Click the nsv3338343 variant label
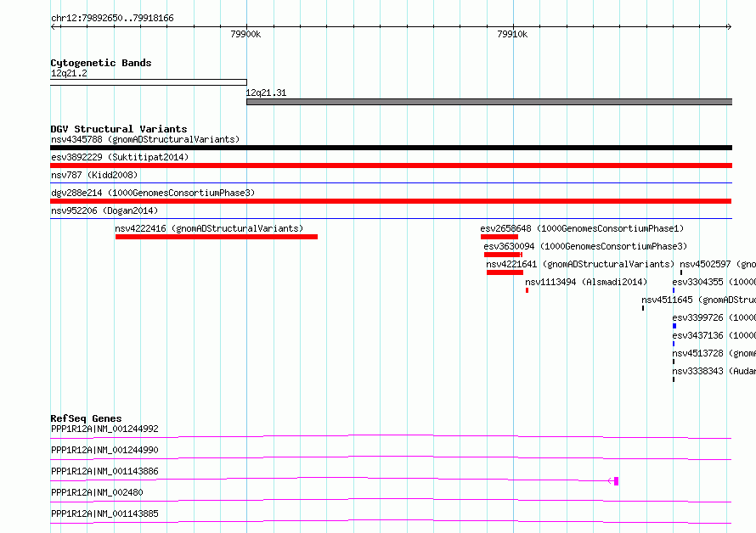Screen dimensions: 756x533 point(714,371)
